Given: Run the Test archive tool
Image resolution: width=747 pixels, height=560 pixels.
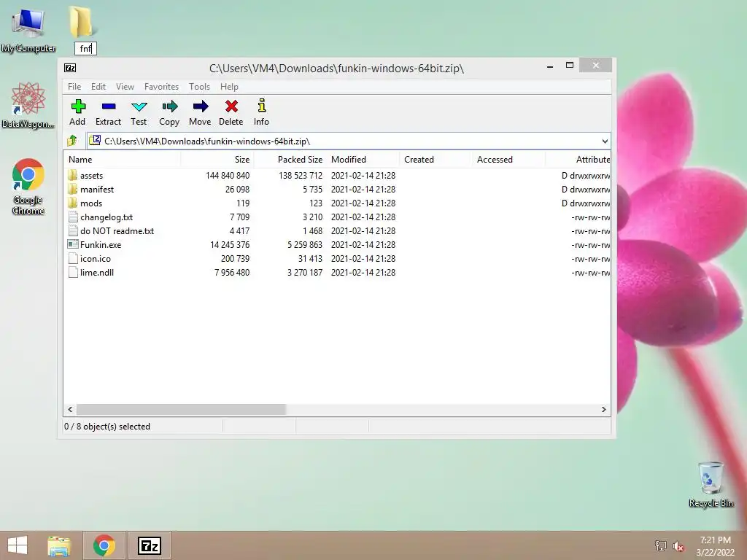Looking at the screenshot, I should click(x=139, y=112).
